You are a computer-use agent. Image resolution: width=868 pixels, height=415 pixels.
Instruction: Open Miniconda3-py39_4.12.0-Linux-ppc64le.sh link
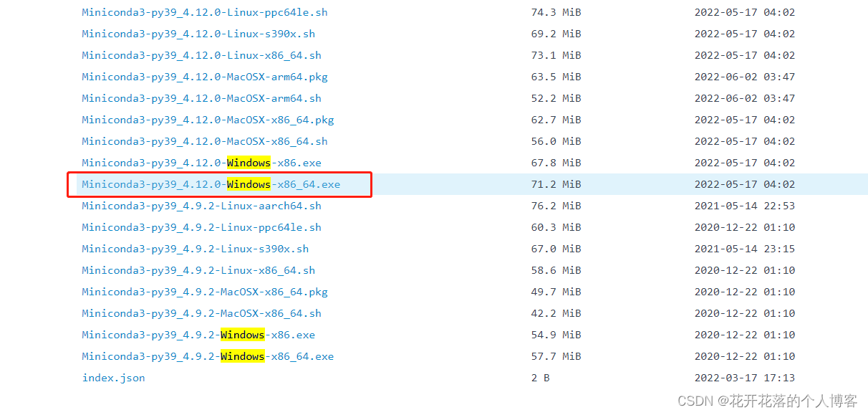click(205, 12)
